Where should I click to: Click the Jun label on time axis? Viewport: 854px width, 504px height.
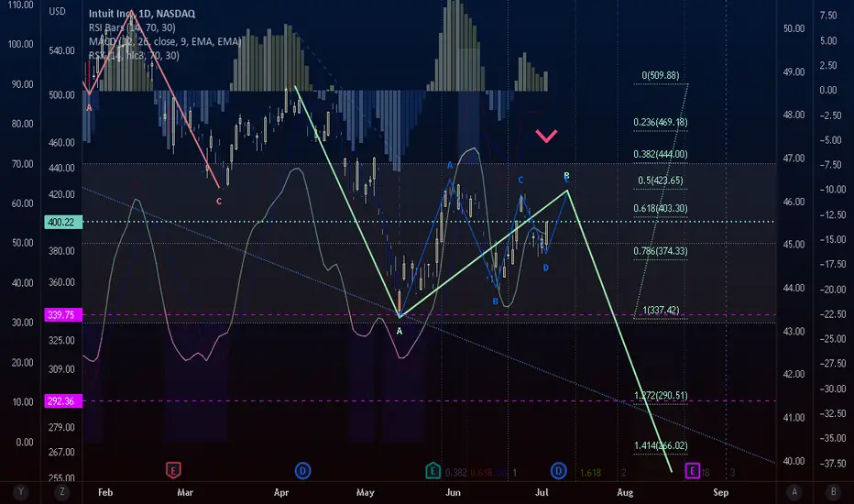click(x=454, y=492)
